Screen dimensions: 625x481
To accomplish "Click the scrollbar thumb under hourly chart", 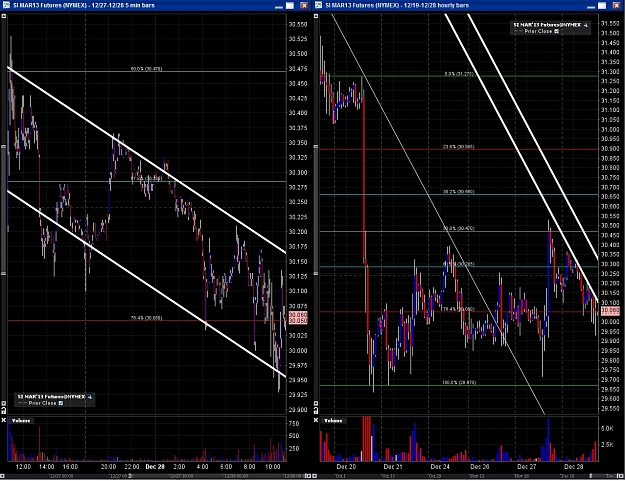I will 591,476.
